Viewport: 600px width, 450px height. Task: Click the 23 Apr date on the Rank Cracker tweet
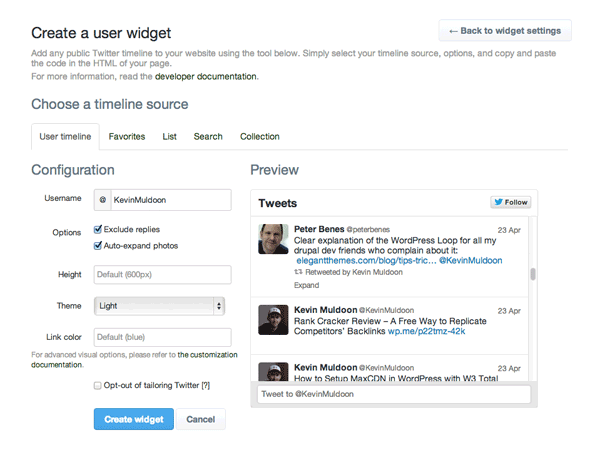509,311
